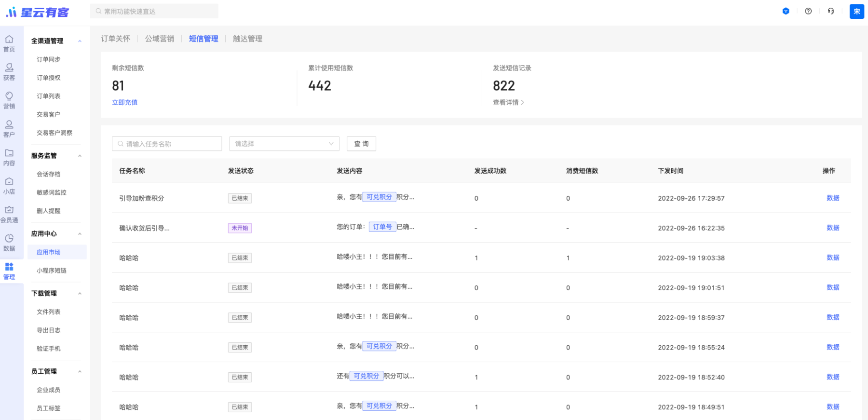The height and width of the screenshot is (420, 868).
Task: Open 会话存档 in the side menu
Action: pyautogui.click(x=49, y=174)
